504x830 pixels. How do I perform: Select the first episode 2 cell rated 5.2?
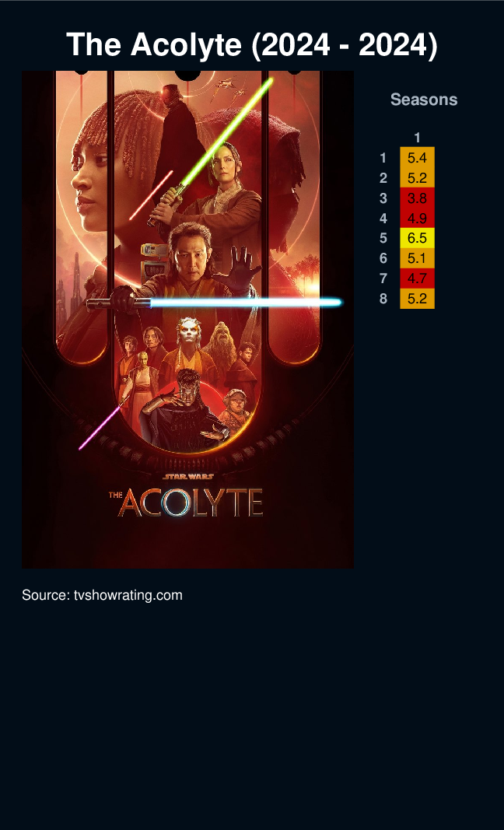click(x=417, y=177)
